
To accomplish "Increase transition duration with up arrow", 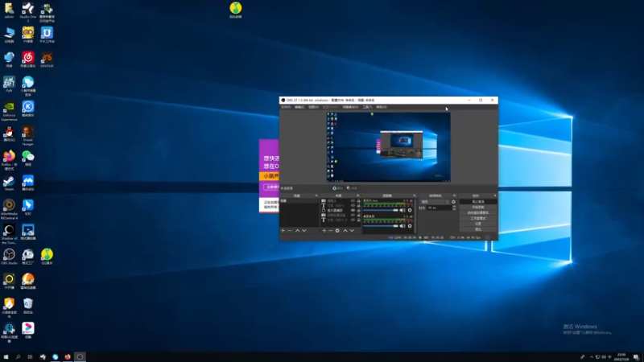I will point(454,207).
